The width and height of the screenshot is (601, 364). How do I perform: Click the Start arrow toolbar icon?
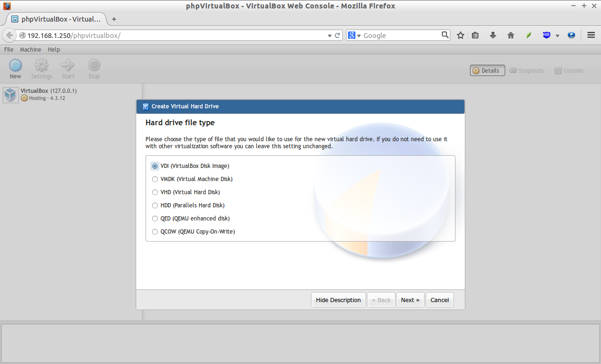point(68,65)
